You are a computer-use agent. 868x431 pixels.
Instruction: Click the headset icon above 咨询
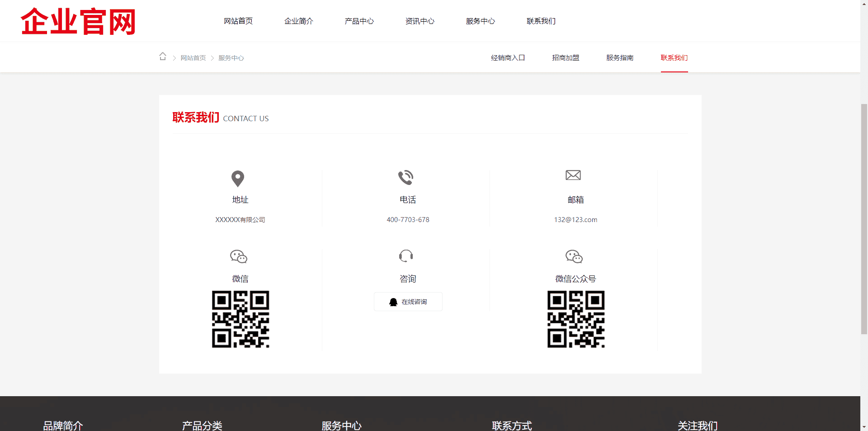pyautogui.click(x=406, y=256)
